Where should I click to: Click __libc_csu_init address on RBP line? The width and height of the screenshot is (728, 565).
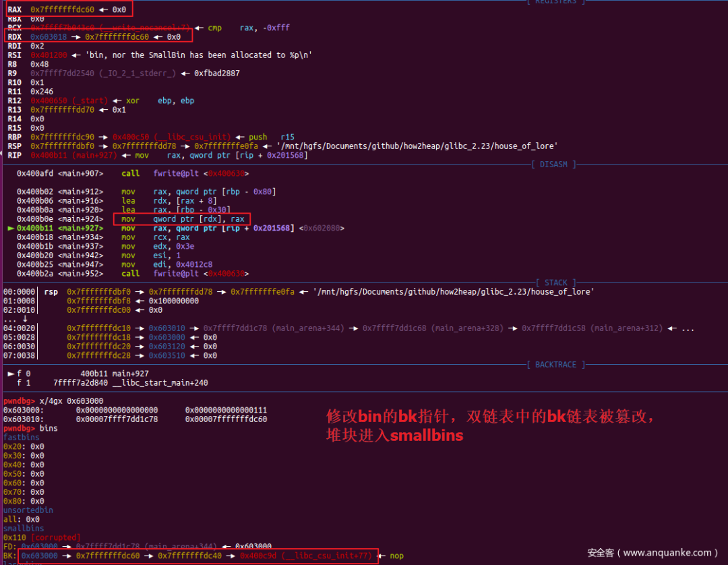click(171, 137)
